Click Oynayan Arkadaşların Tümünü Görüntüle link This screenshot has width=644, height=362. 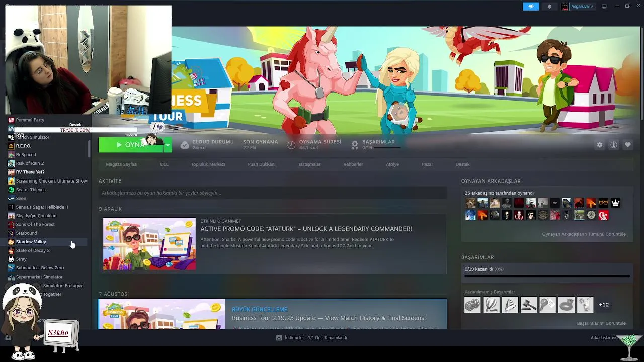(584, 234)
